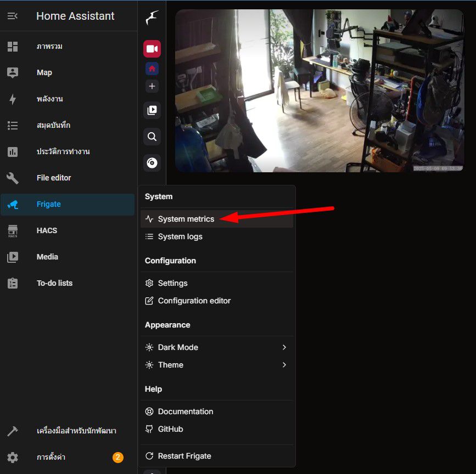Click the notification badge on การตั้งค่า
The width and height of the screenshot is (476, 474).
click(x=117, y=457)
